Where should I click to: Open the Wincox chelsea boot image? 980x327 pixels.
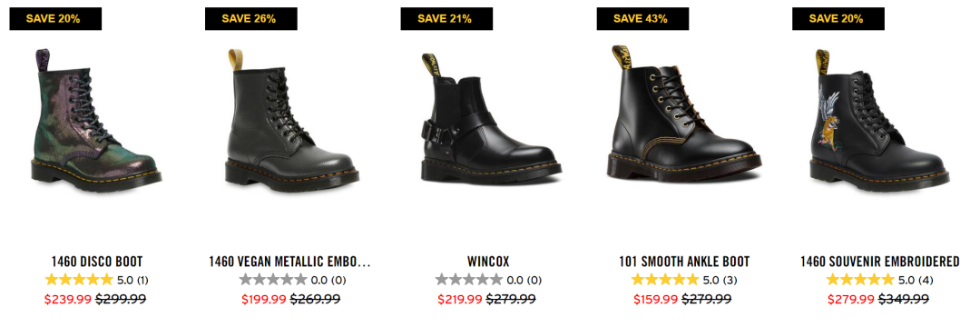click(x=488, y=117)
